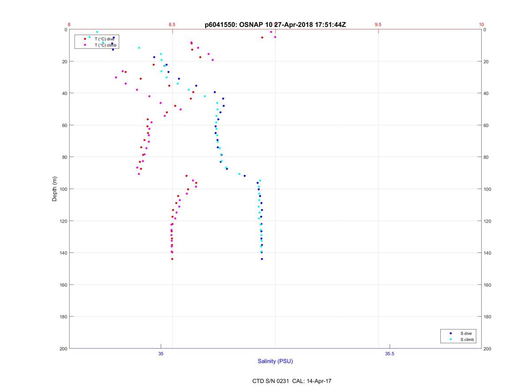The image size is (532, 392).
Task: Click the 'S climb' legend label
Action: (467, 340)
